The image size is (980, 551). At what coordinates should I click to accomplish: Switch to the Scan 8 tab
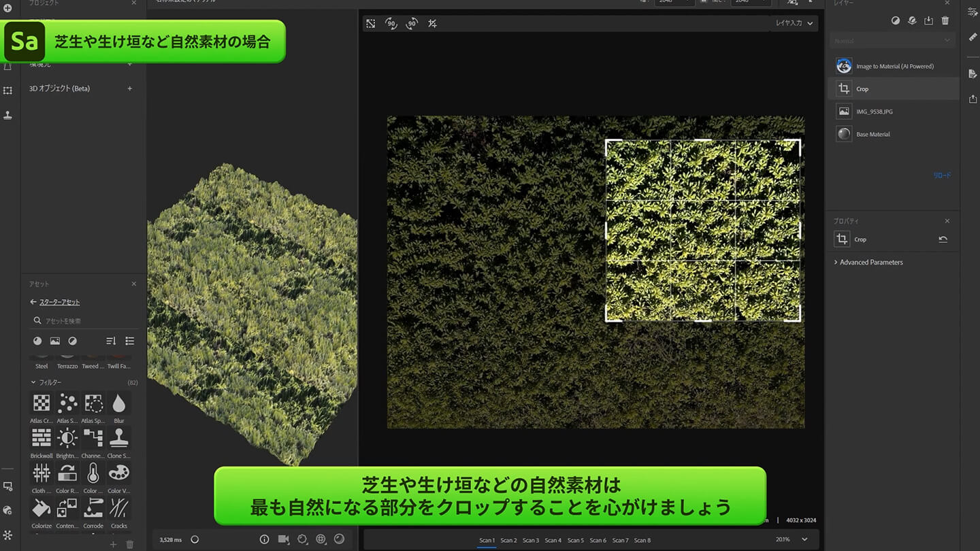[642, 540]
